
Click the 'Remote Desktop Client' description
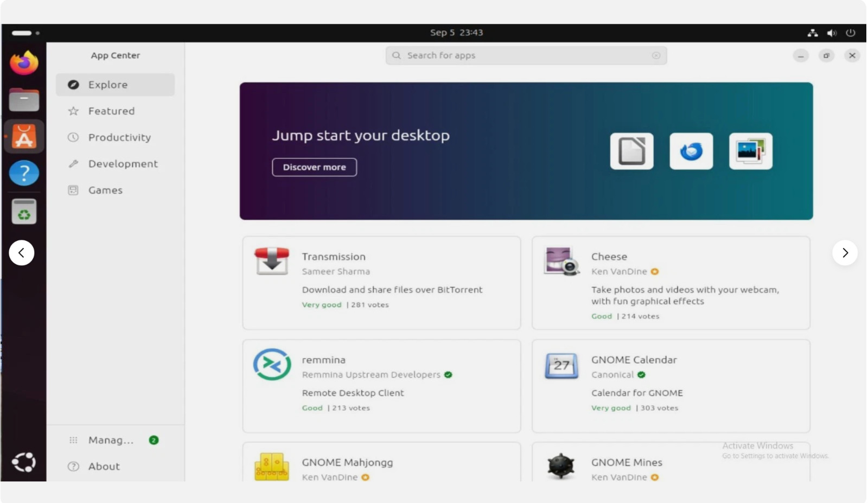[x=353, y=393]
